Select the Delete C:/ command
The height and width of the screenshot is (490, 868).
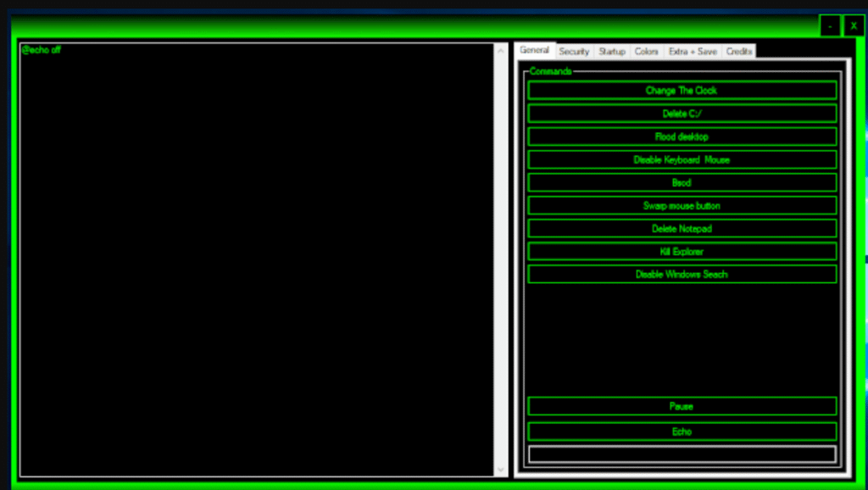pos(682,113)
